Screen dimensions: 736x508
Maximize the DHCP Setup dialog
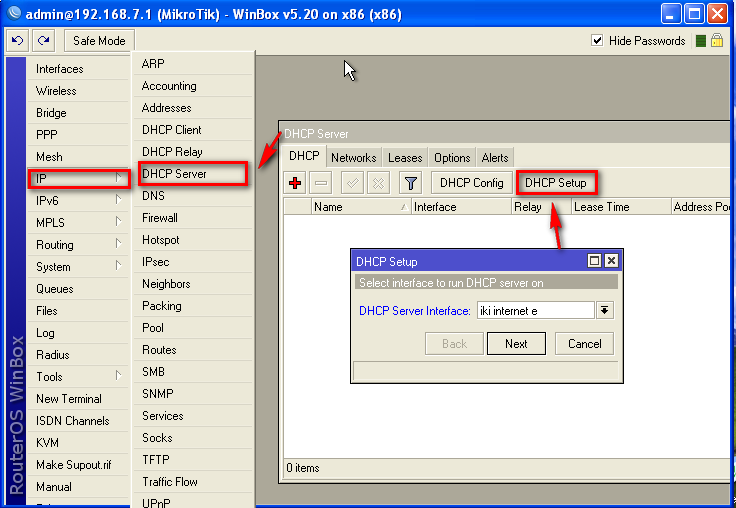(594, 261)
